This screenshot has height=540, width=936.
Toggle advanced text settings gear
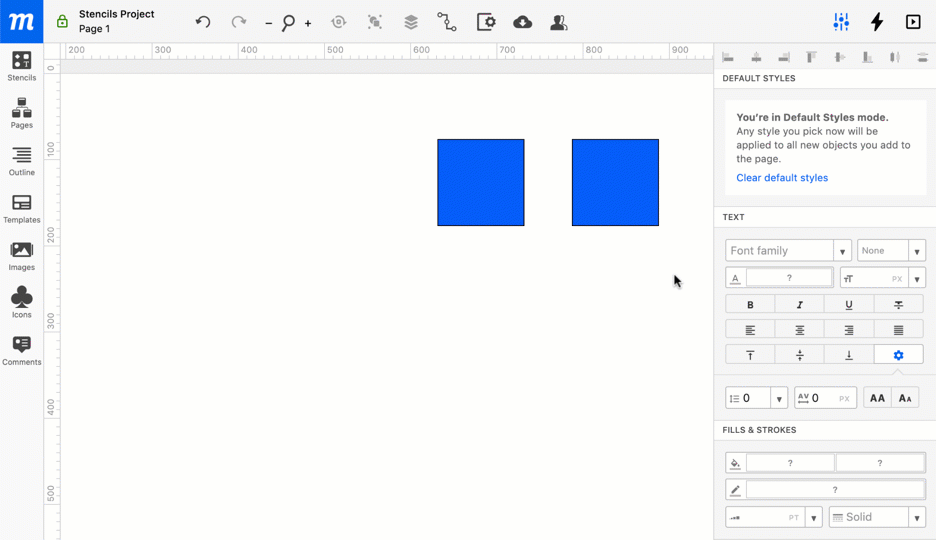(x=898, y=355)
